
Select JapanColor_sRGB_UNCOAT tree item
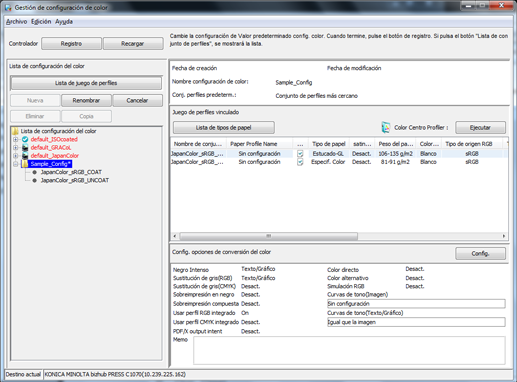coord(75,180)
